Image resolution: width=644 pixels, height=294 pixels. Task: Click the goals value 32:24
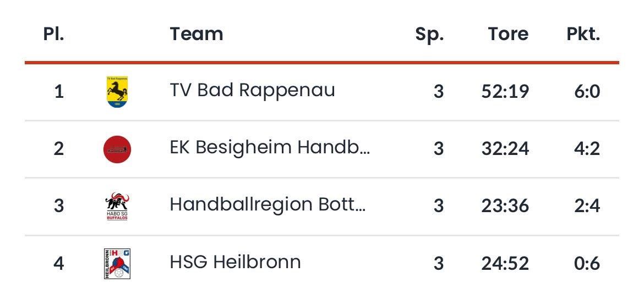pos(505,148)
